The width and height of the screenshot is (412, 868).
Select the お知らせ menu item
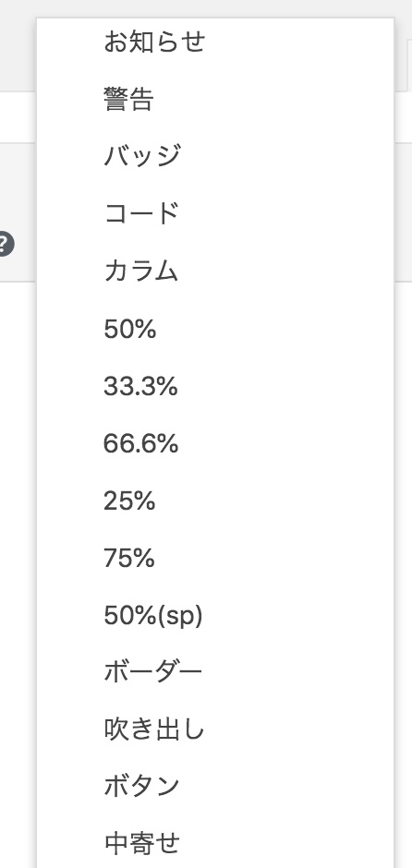coord(215,42)
